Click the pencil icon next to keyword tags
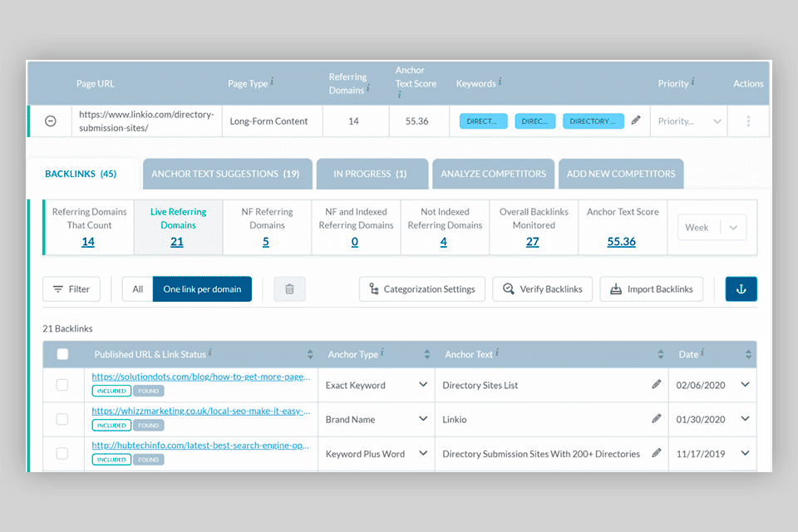Image resolution: width=798 pixels, height=532 pixels. [636, 120]
